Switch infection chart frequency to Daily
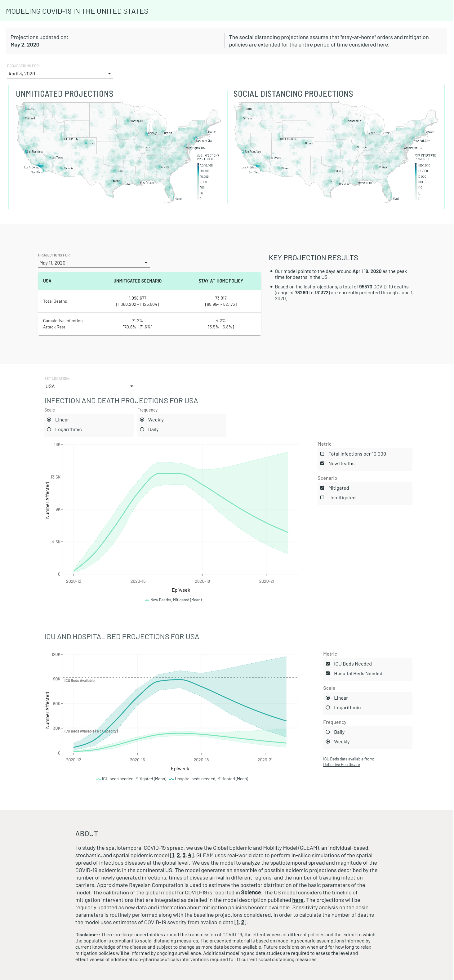The width and height of the screenshot is (454, 980). coord(142,430)
